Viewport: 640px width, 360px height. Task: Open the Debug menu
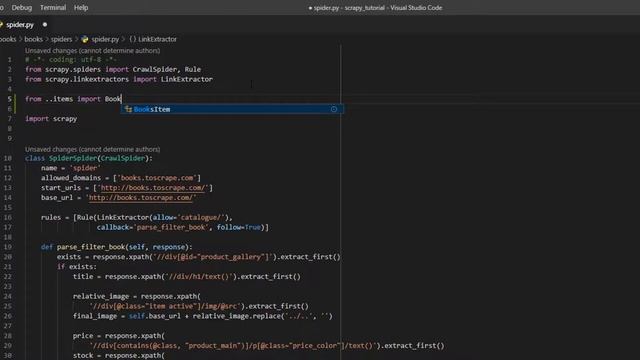point(22,7)
